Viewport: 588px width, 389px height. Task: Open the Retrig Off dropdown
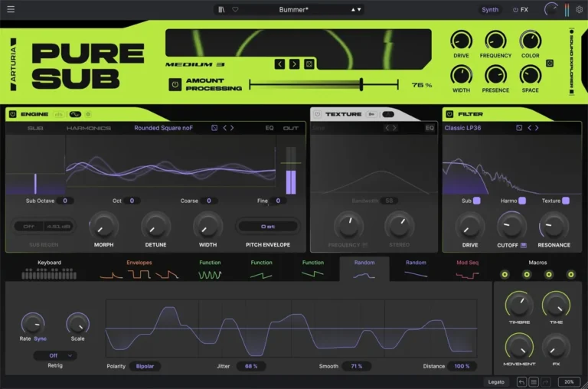[55, 355]
